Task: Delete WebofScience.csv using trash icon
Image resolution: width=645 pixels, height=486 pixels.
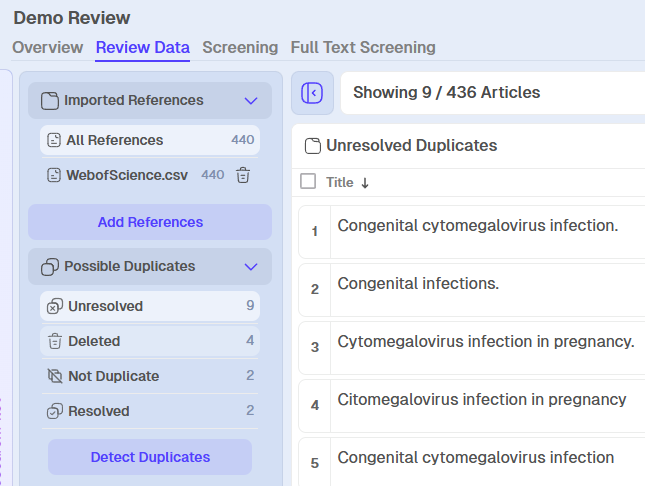Action: pos(243,175)
